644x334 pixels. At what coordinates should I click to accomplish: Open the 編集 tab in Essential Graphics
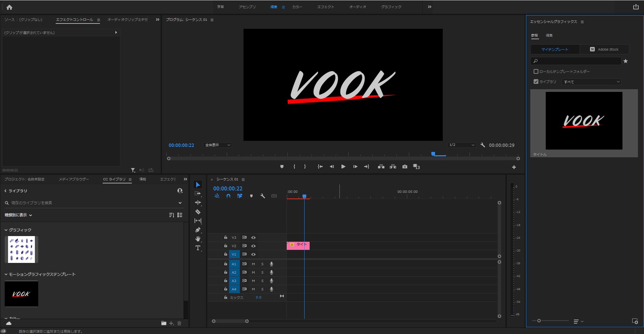pos(549,35)
